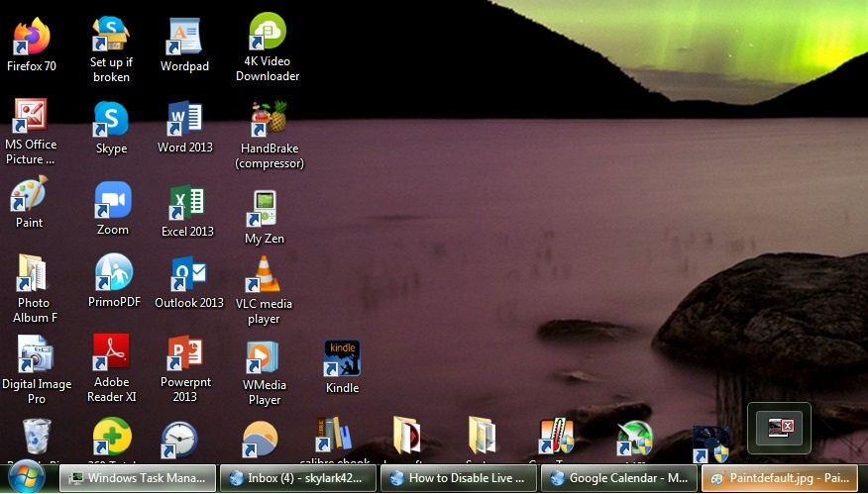Open Word 2013
The width and height of the screenshot is (868, 494).
tap(185, 128)
